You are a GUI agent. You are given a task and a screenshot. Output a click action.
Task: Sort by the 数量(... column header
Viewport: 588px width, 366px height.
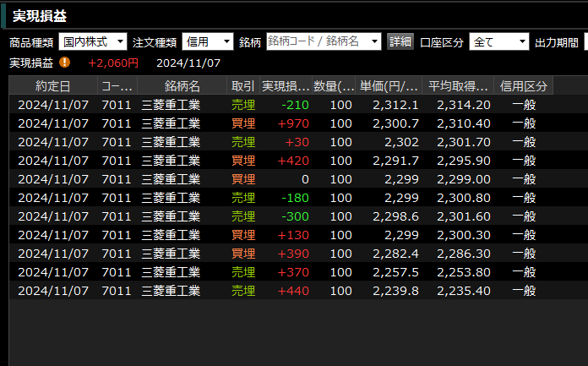pos(334,86)
